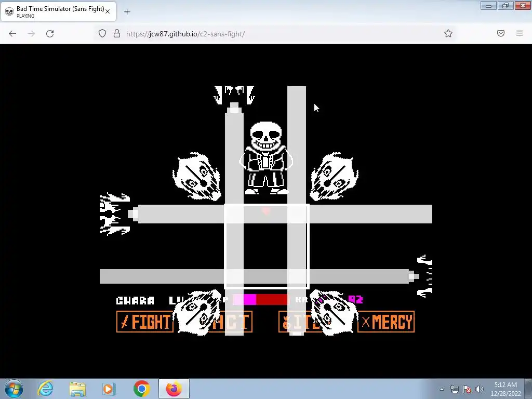Launch Internet Explorer from taskbar
Screen dimensions: 532x399
(x=46, y=389)
